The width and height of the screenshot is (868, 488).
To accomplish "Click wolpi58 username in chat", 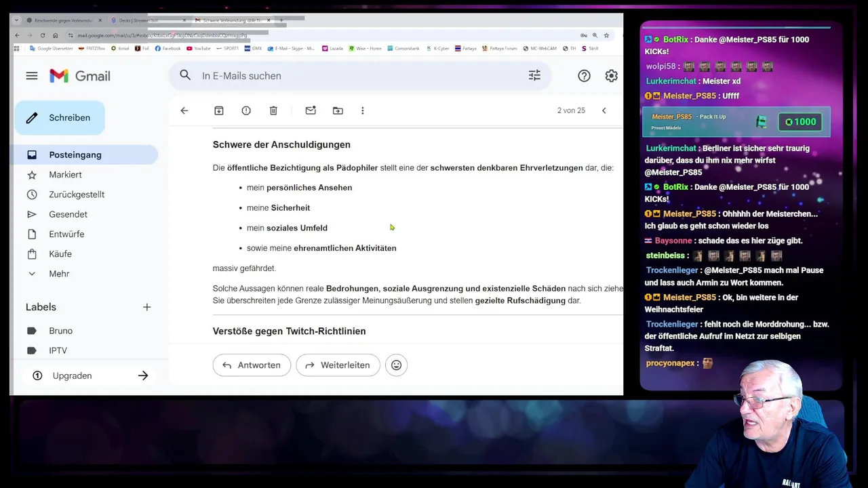I will click(663, 66).
